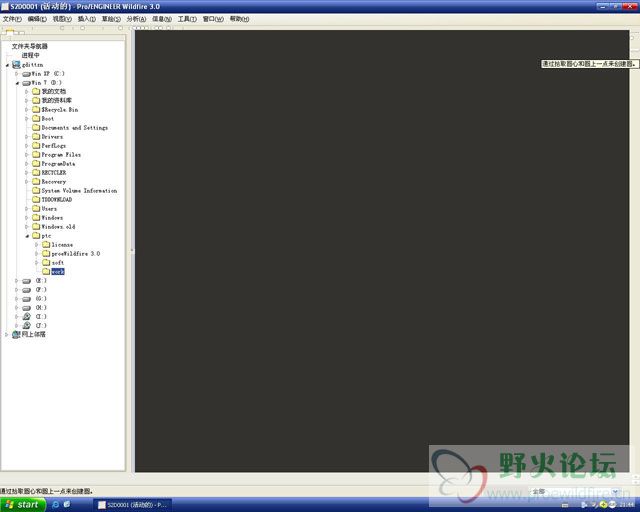This screenshot has height=512, width=640.
Task: Click the RECYCLER folder icon
Action: pyautogui.click(x=36, y=172)
